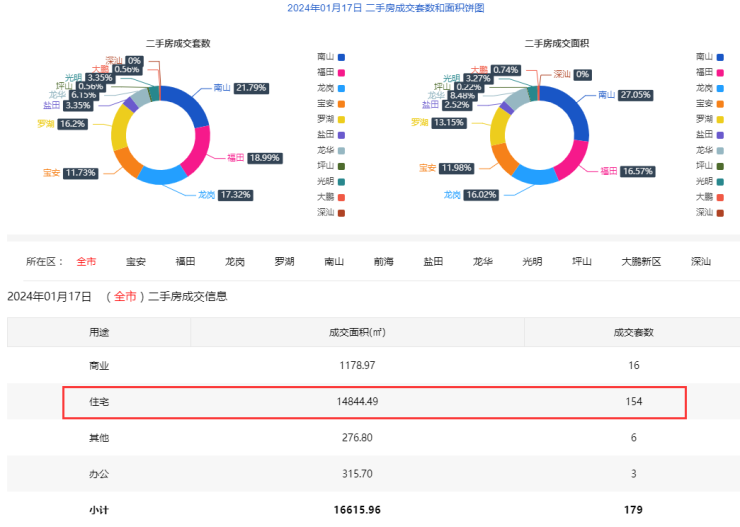
Task: Click the 17.32% 龙岗 data label
Action: [x=226, y=195]
